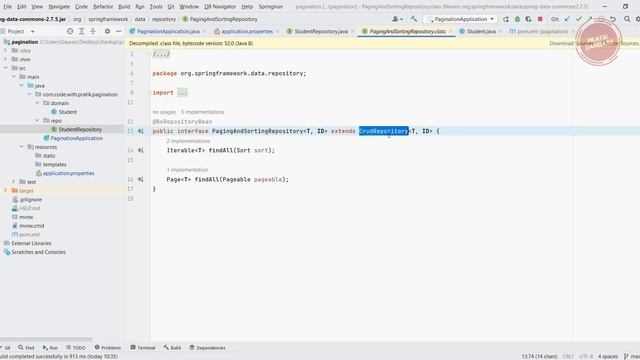The image size is (640, 360).
Task: Expand the .idea folder
Action: (x=6, y=51)
